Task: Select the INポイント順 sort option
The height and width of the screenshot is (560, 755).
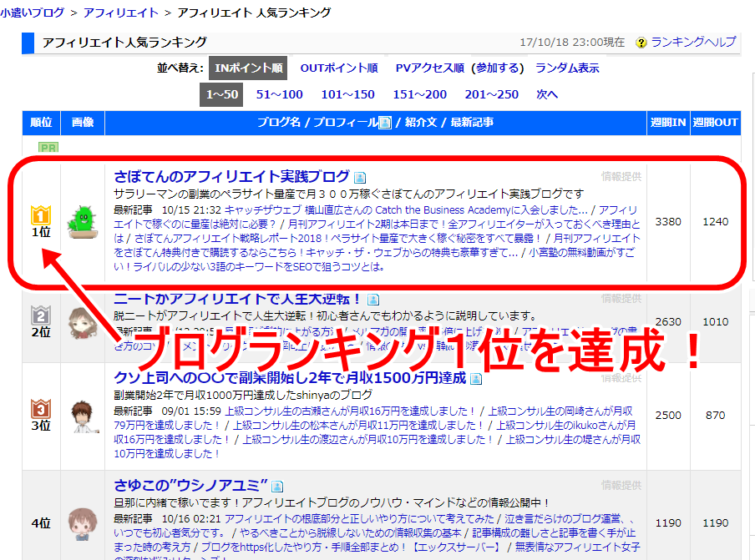Action: [248, 68]
